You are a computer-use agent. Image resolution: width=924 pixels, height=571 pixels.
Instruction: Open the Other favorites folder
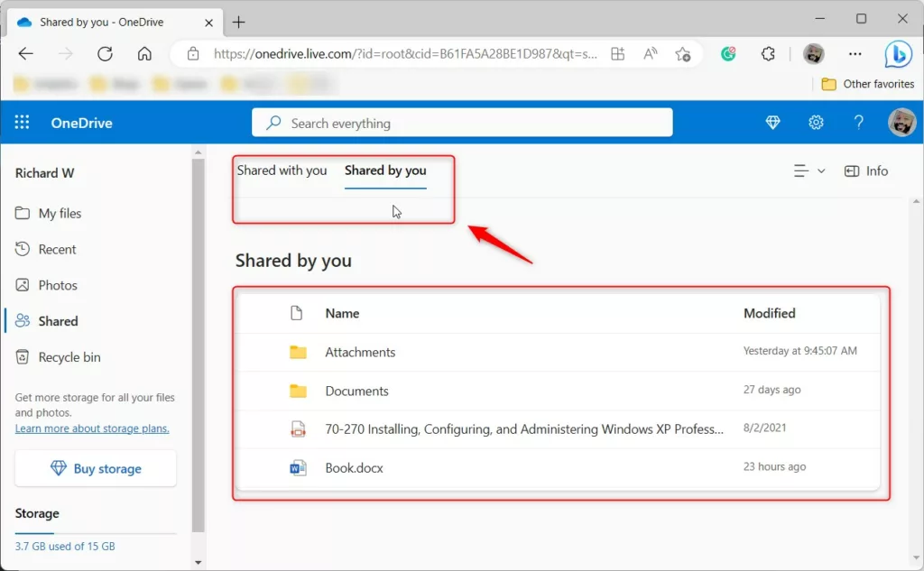tap(867, 84)
